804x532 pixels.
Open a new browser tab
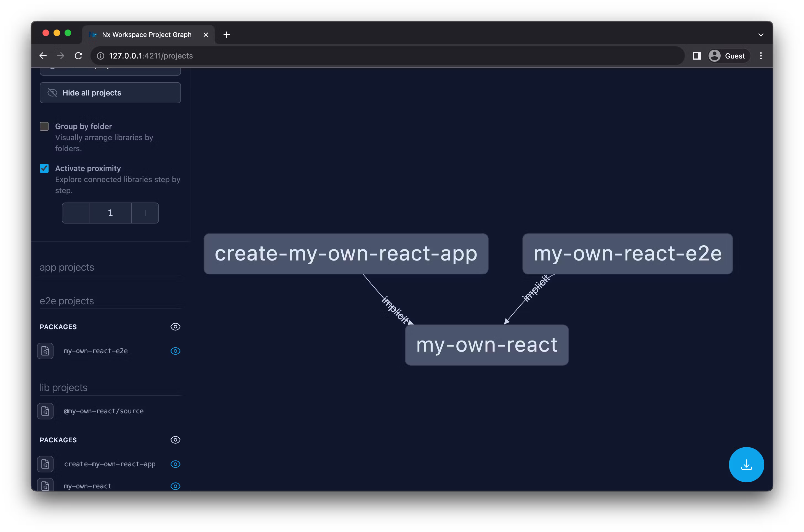(227, 34)
